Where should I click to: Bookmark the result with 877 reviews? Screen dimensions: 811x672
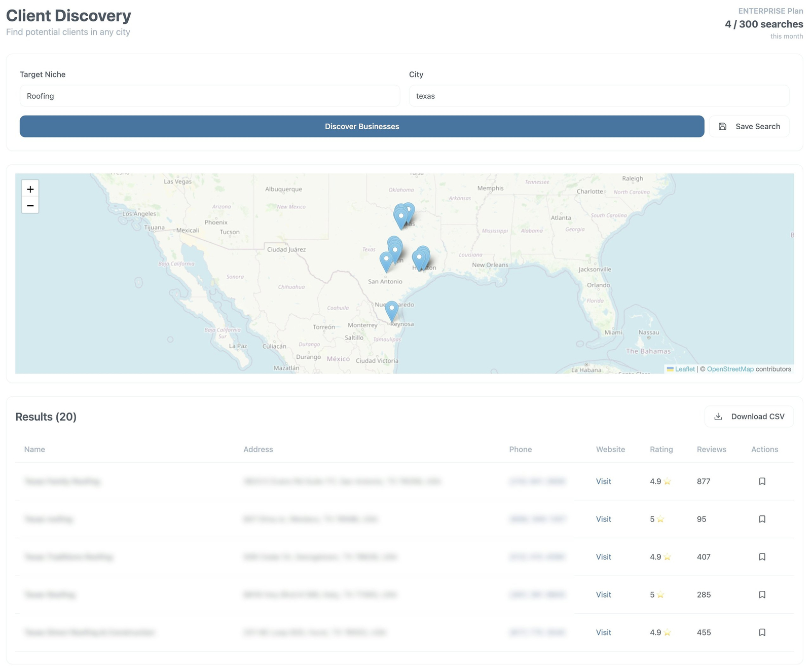click(762, 481)
